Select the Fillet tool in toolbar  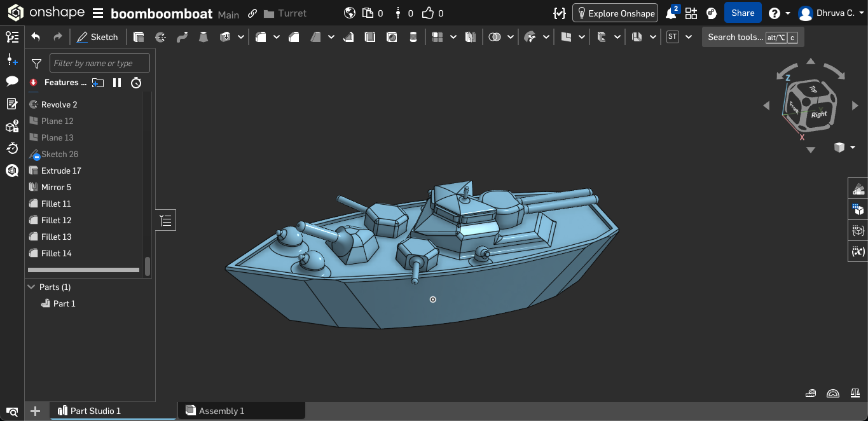[261, 38]
